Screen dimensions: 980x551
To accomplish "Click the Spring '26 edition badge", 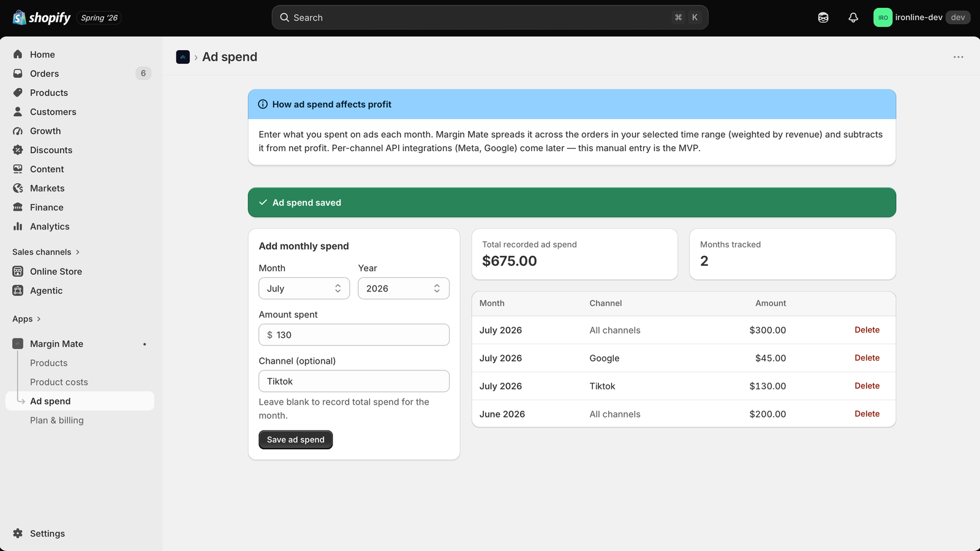I will pos(99,18).
